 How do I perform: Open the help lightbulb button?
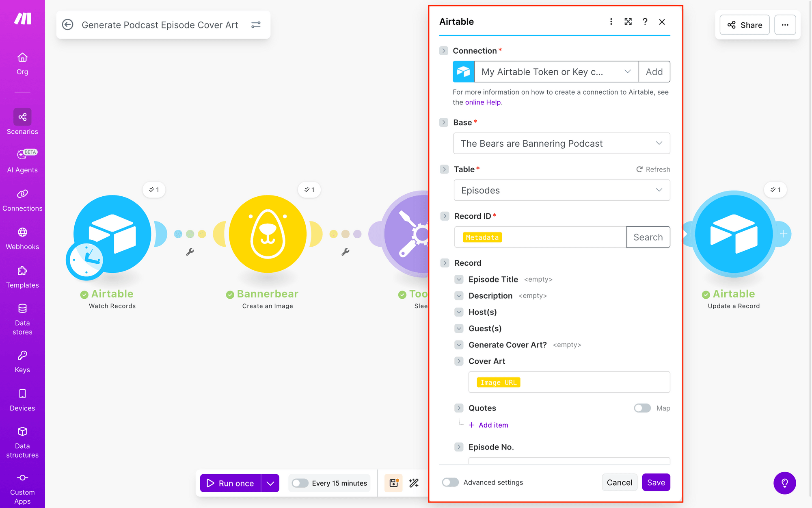pyautogui.click(x=784, y=483)
